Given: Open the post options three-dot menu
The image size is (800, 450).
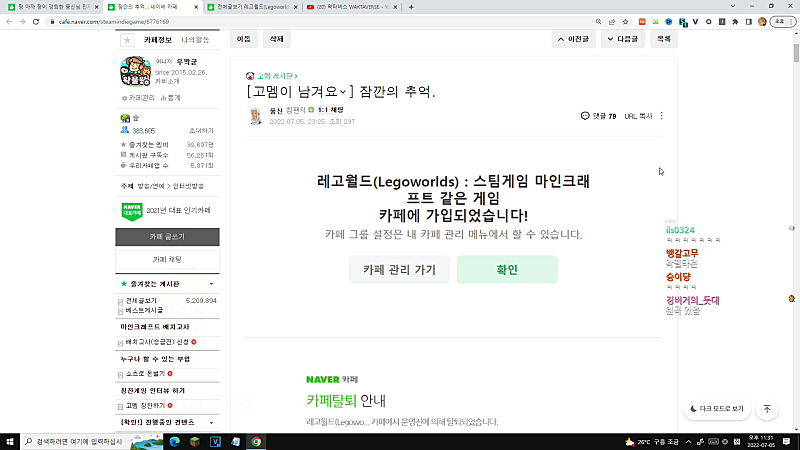Looking at the screenshot, I should click(662, 116).
